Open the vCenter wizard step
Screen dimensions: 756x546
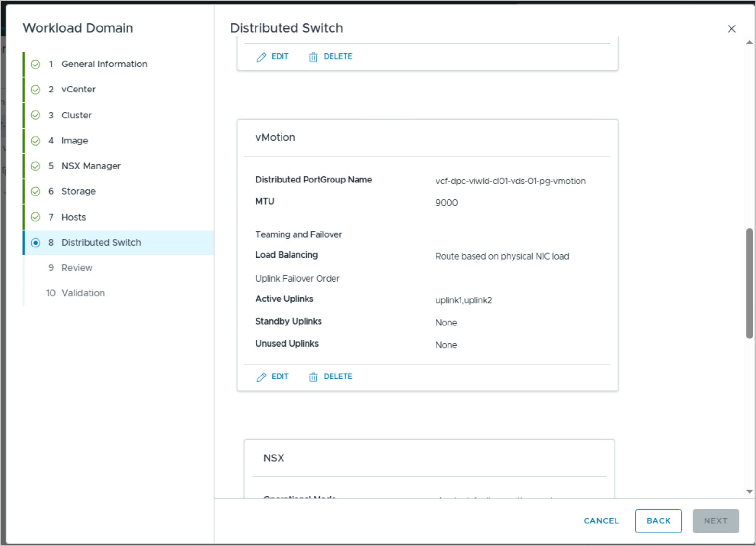click(x=78, y=90)
